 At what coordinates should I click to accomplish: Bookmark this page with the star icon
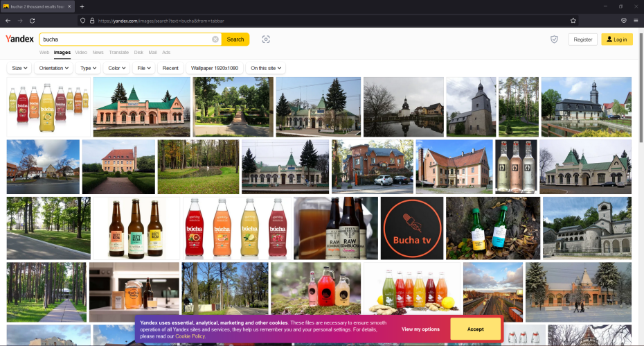[x=573, y=21]
